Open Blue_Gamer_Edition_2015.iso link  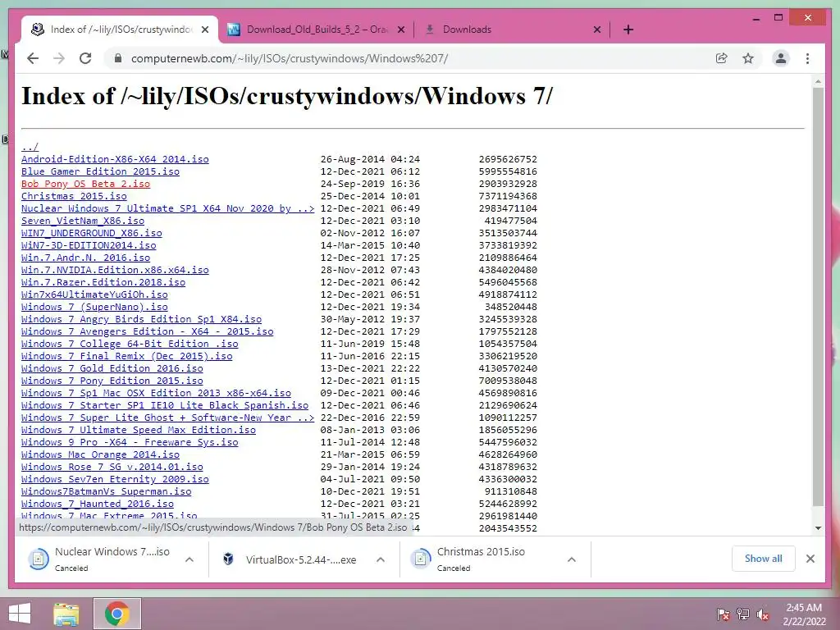point(101,171)
